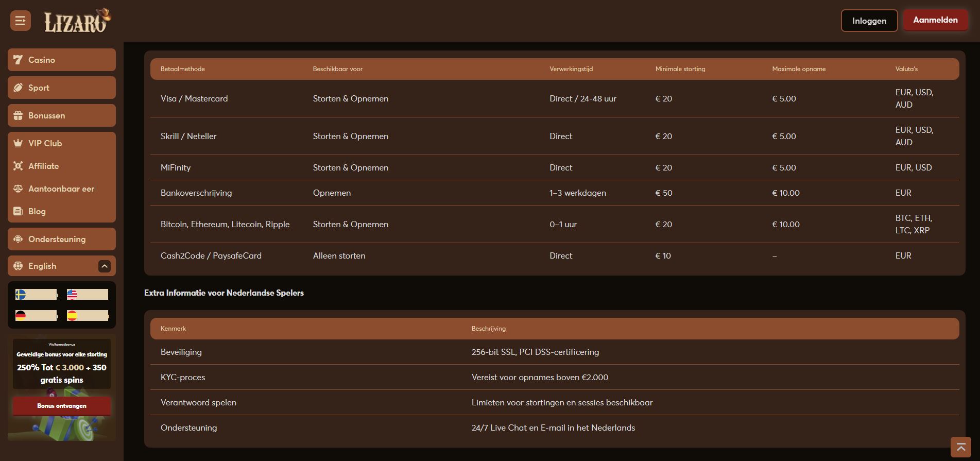Click the € 50 minimum deposit value
980x461 pixels.
tap(664, 193)
